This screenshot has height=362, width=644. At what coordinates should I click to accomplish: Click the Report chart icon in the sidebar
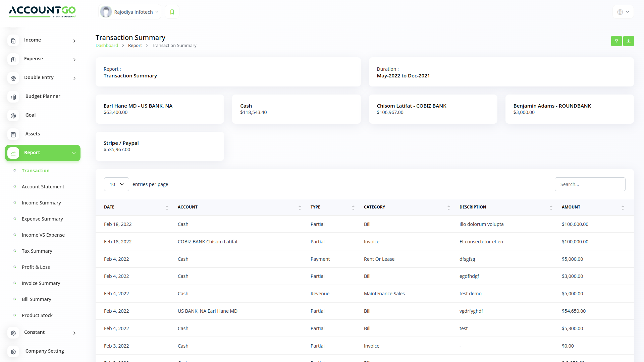coord(13,153)
